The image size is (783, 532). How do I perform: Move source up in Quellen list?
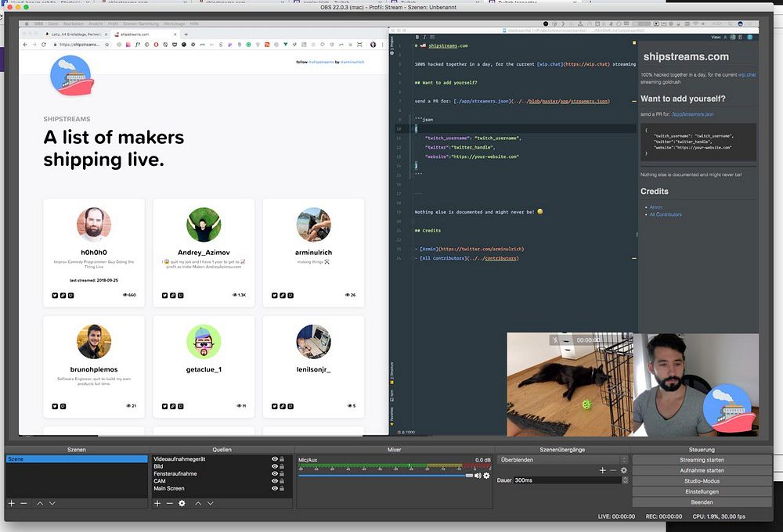(198, 503)
